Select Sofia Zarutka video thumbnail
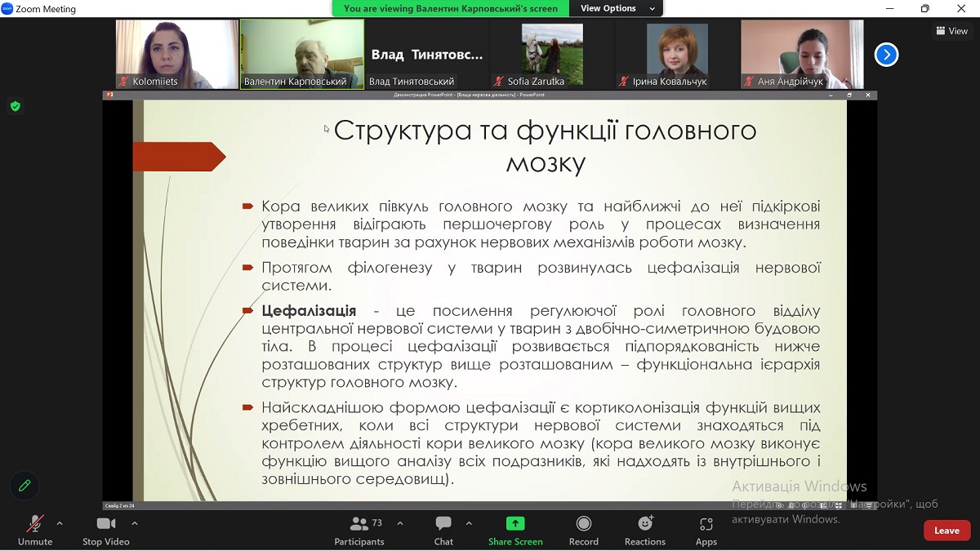 (552, 54)
